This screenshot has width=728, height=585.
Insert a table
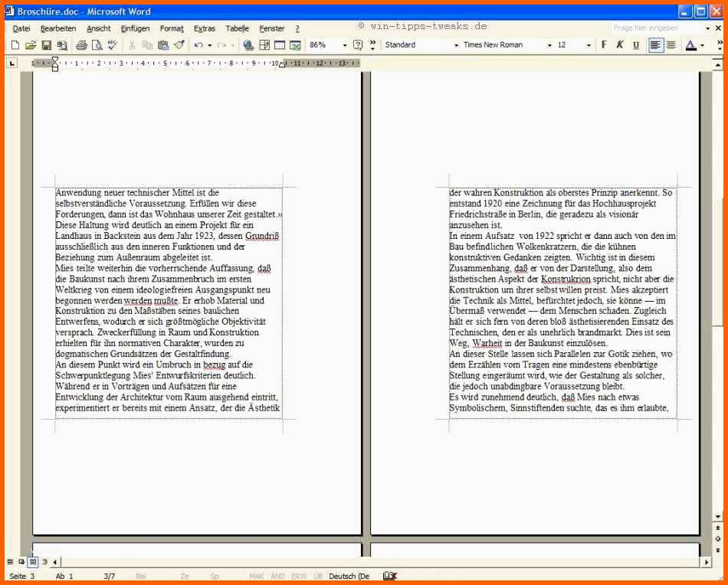pos(280,45)
